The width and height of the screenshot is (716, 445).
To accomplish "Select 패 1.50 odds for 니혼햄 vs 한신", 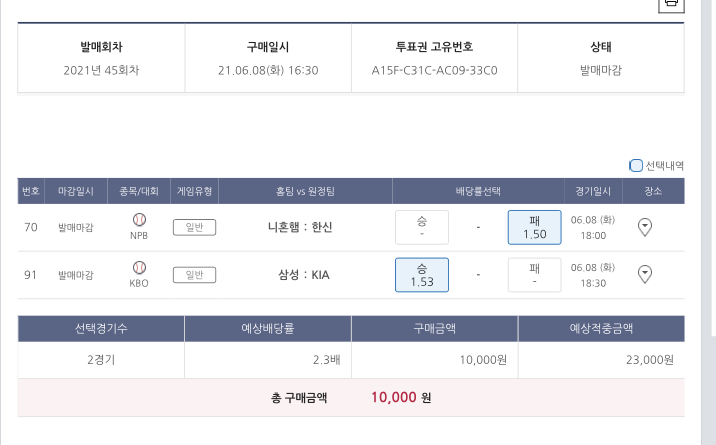I will (534, 227).
